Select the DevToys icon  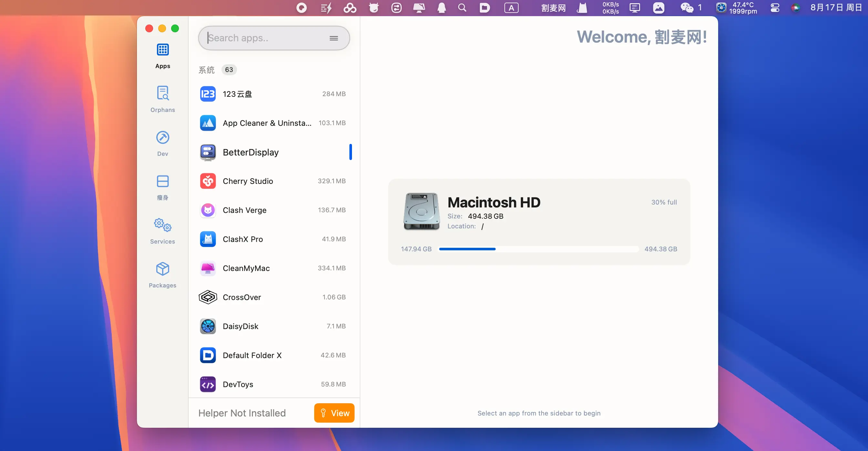pos(208,384)
